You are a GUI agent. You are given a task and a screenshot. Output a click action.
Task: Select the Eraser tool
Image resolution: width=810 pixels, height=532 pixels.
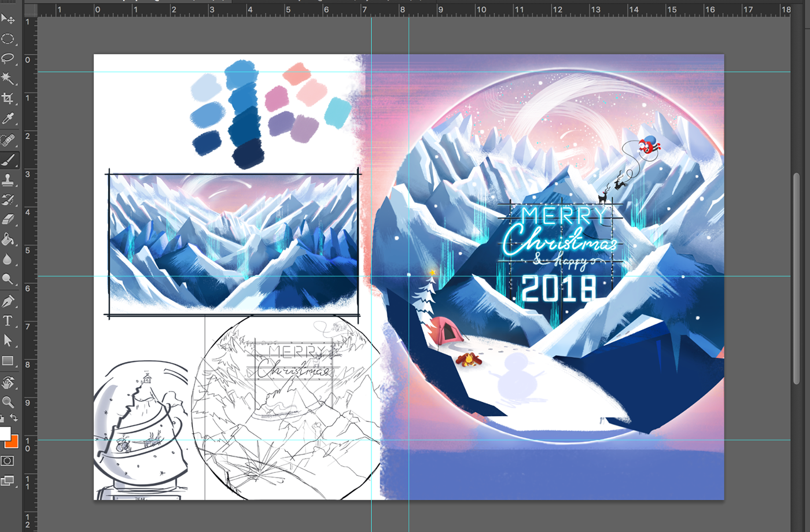pos(8,220)
